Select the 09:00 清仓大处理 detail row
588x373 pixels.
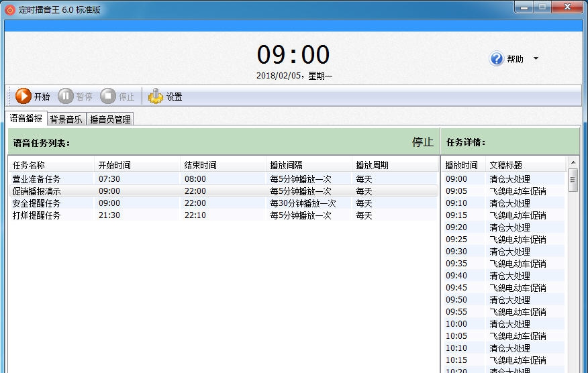[x=503, y=179]
